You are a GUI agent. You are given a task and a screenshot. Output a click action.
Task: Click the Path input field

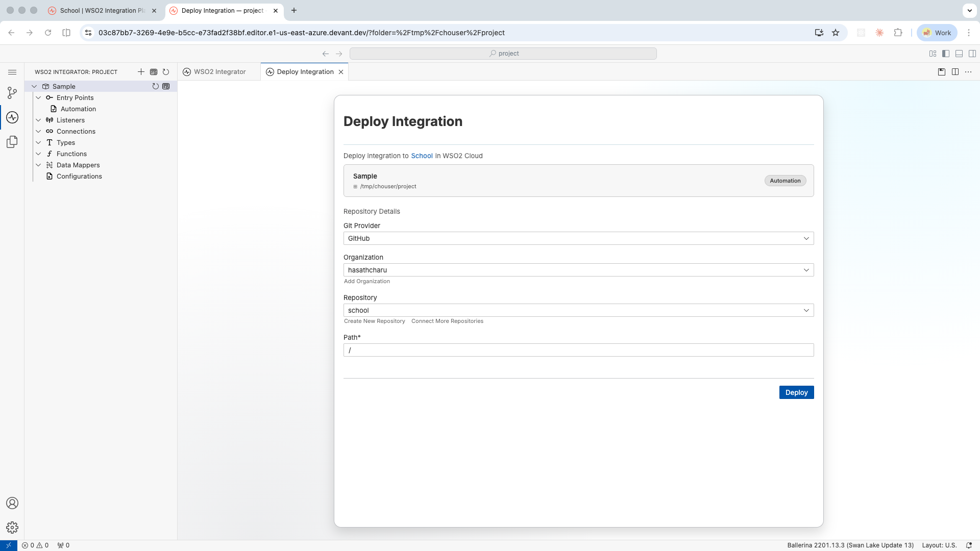click(578, 350)
